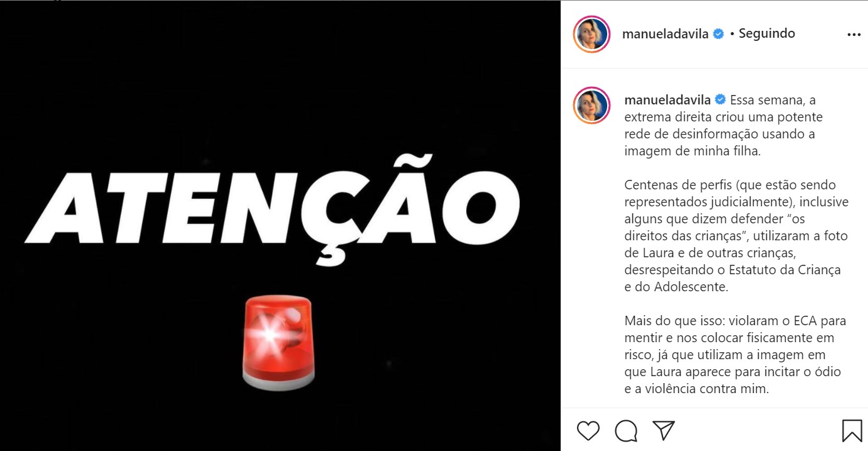Click the verified badge in the header
868x451 pixels.
point(719,34)
